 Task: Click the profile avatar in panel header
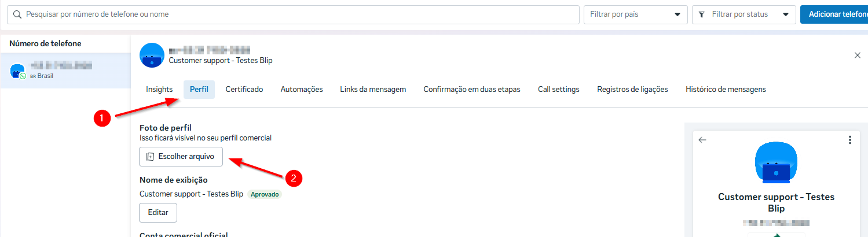pos(152,55)
